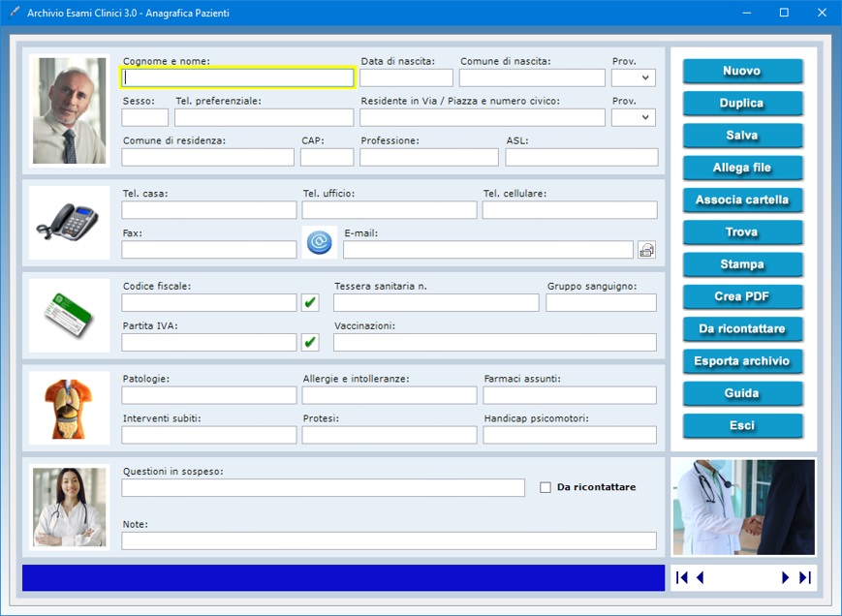Click the Tel. cellulare field

tap(570, 210)
